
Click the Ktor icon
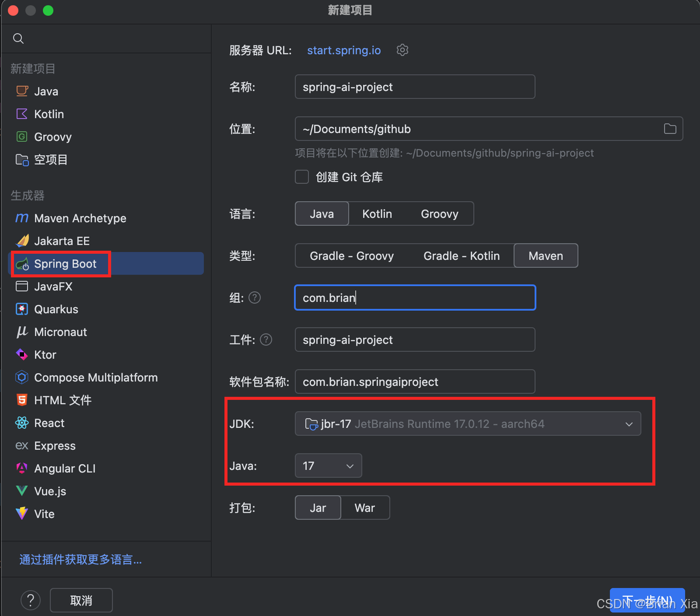tap(22, 355)
